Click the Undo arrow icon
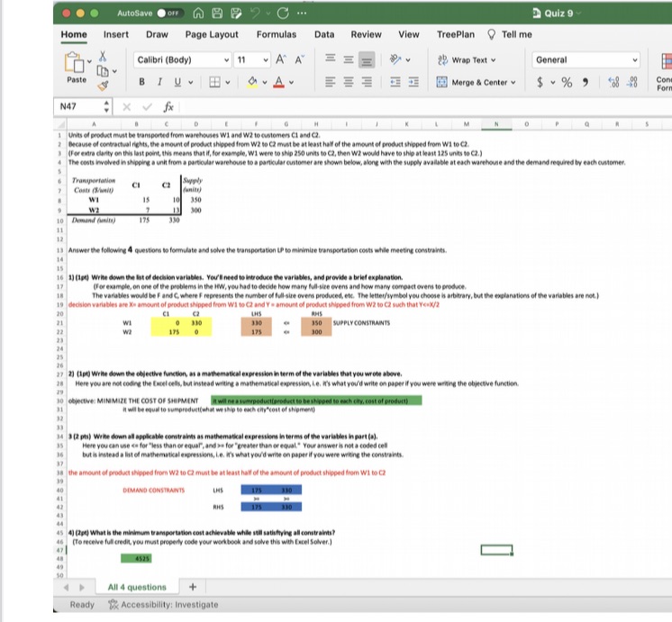This screenshot has height=622, width=672. (255, 14)
